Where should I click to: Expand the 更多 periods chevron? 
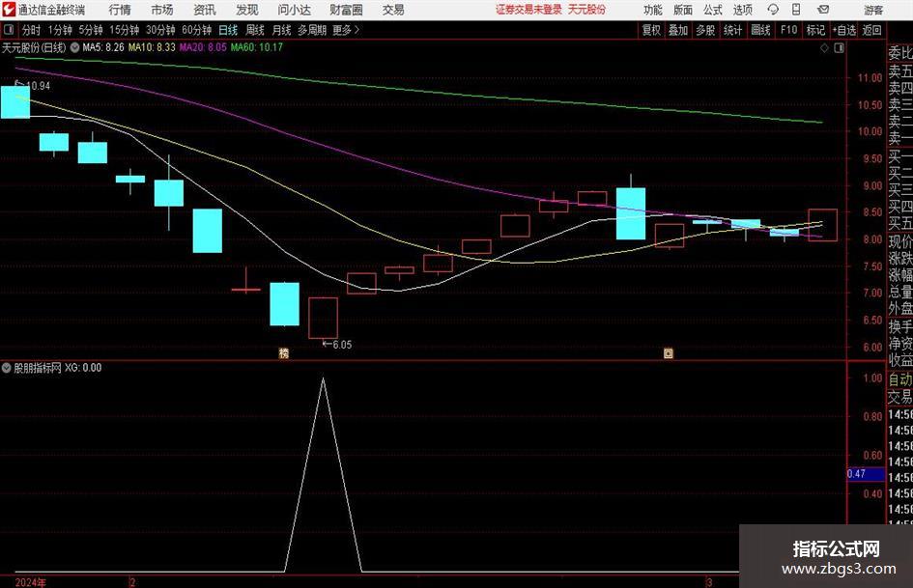(x=357, y=30)
